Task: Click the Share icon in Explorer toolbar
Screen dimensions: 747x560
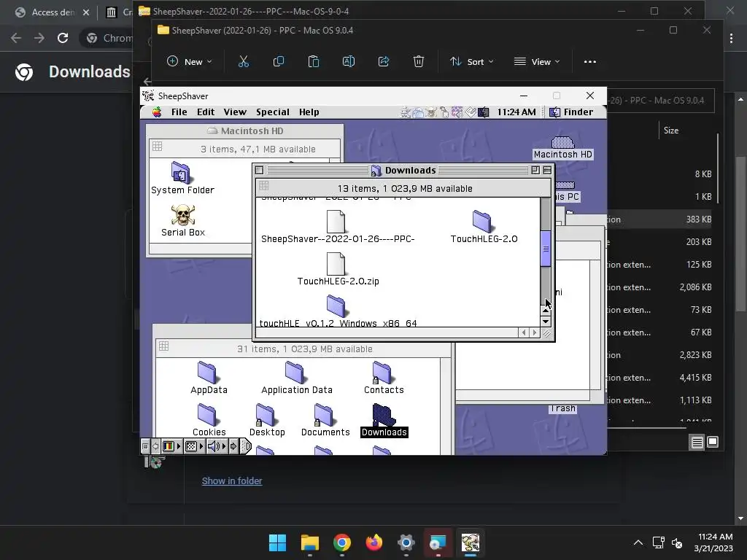Action: click(x=384, y=61)
